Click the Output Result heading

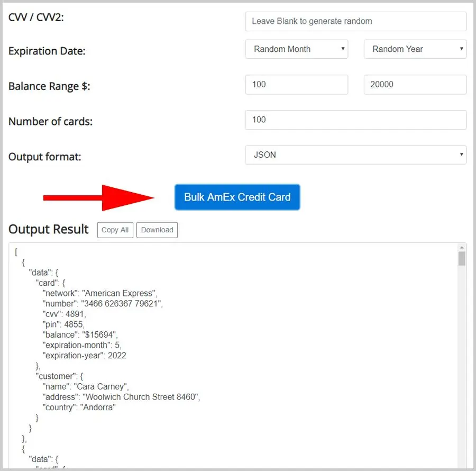coord(49,229)
